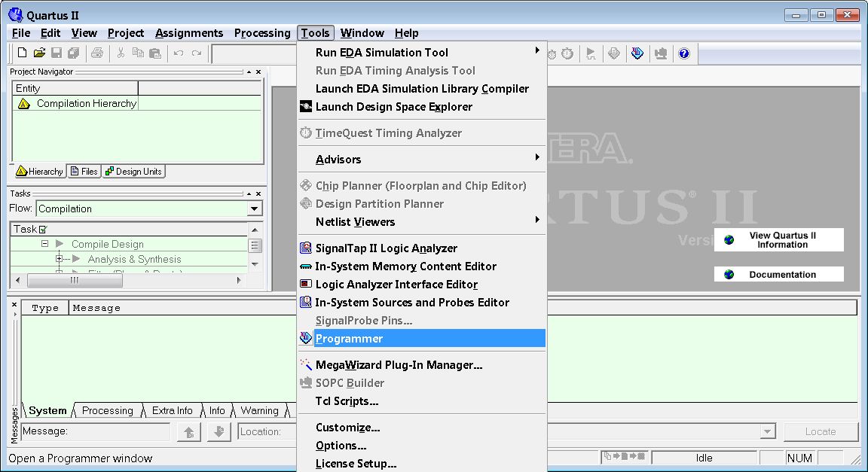The height and width of the screenshot is (472, 868).
Task: Open the Programmer from the toolbar icon
Action: [x=637, y=53]
